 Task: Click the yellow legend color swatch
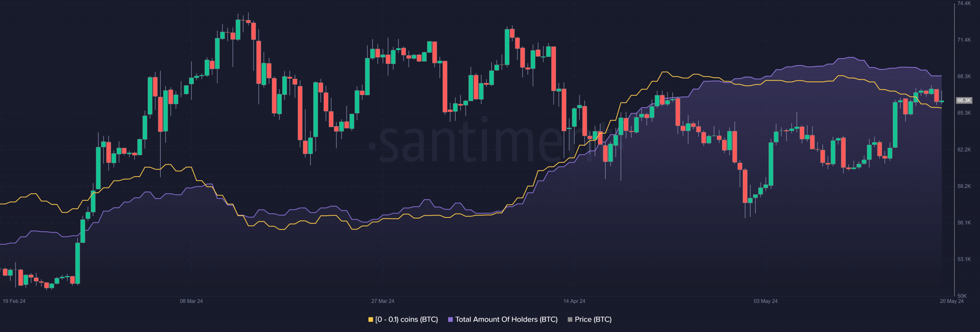(x=371, y=319)
